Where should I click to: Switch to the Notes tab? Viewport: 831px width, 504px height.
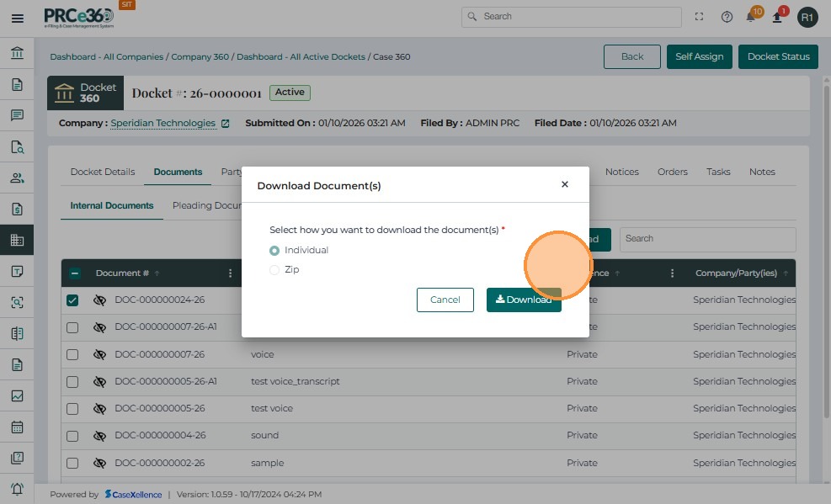(762, 172)
